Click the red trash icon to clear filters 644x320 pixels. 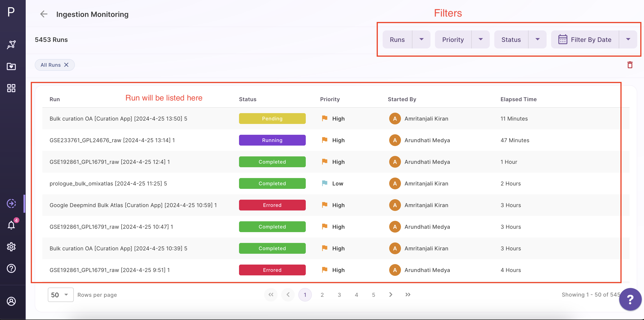click(630, 65)
